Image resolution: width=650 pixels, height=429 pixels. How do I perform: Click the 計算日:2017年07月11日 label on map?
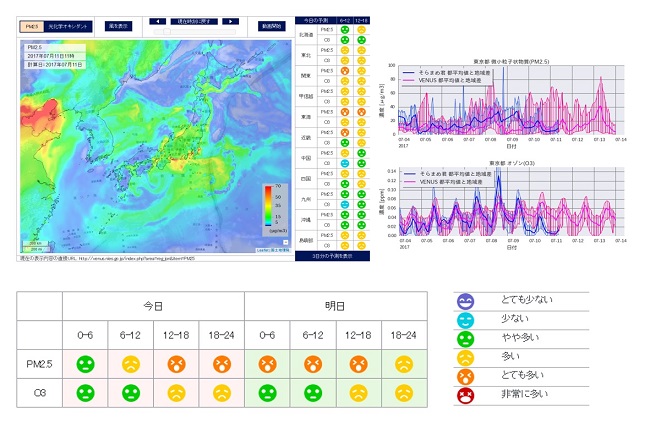click(55, 65)
